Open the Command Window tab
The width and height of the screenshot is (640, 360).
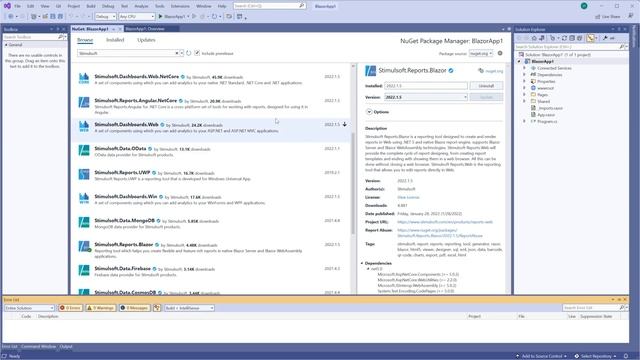(38, 347)
